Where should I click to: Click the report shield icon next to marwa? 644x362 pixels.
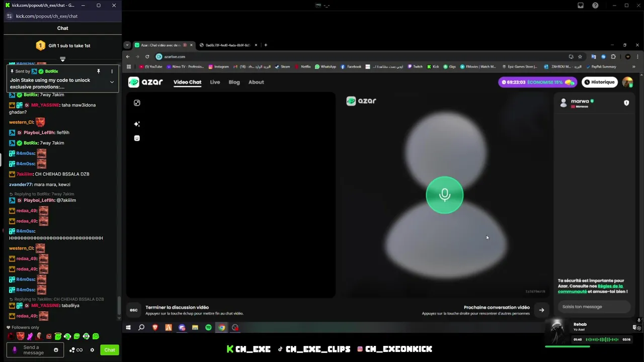click(x=626, y=103)
